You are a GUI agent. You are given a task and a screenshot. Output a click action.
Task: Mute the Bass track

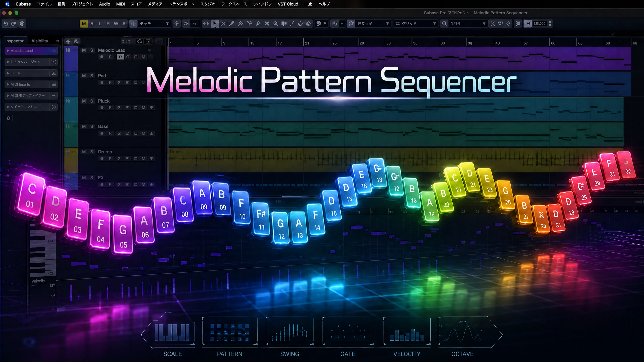[84, 126]
